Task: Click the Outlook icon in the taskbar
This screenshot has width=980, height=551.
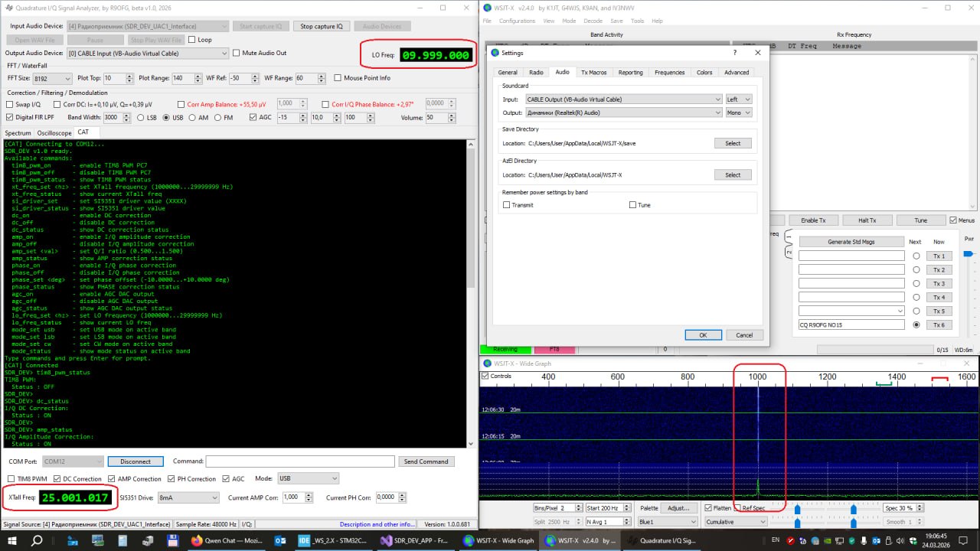Action: [x=279, y=540]
